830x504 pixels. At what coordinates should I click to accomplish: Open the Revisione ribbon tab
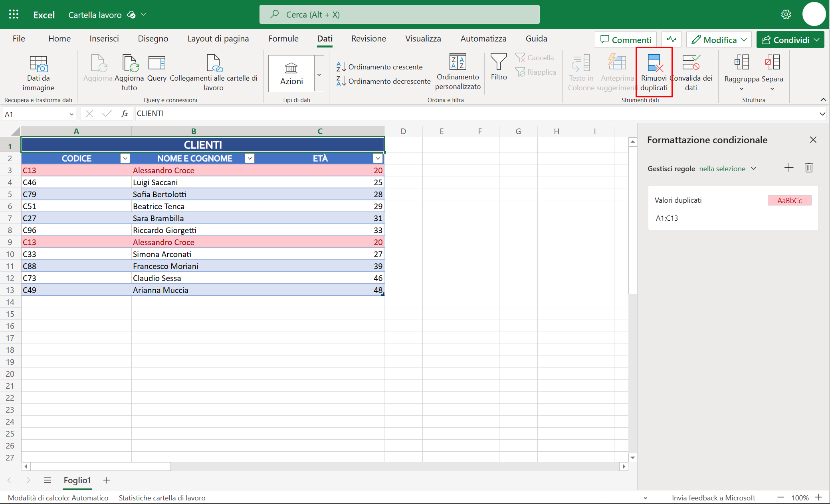click(368, 39)
